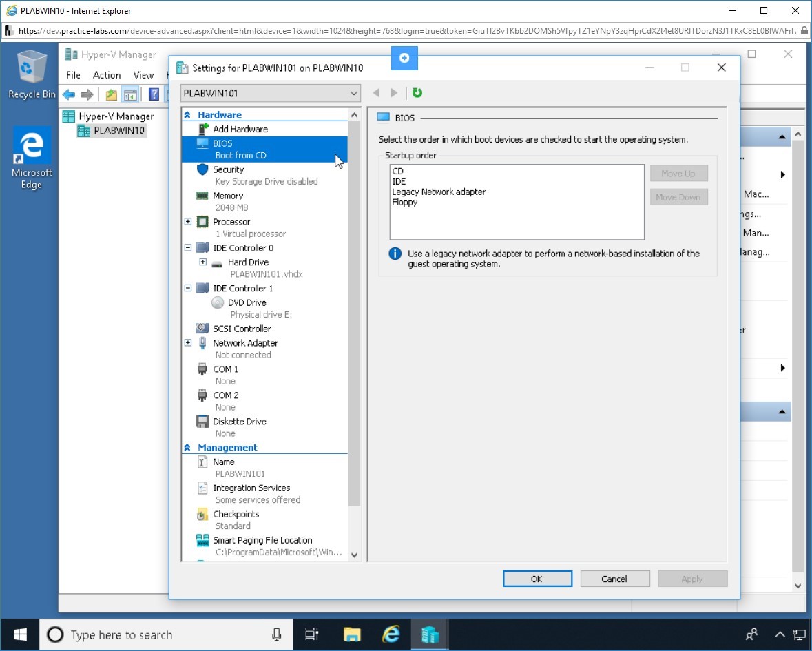Viewport: 812px width, 651px height.
Task: Click the Cancel button
Action: click(615, 579)
